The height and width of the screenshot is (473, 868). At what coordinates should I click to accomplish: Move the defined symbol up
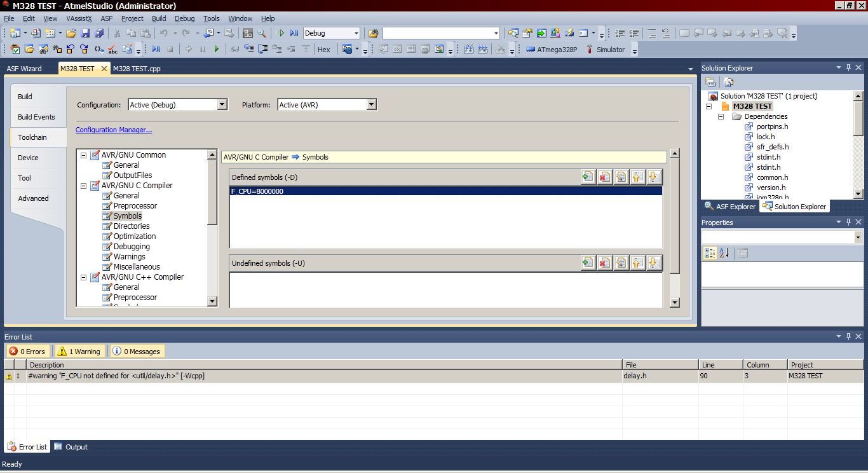click(x=637, y=177)
